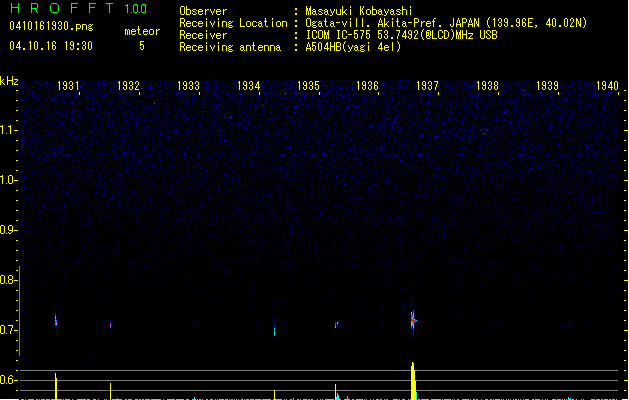This screenshot has width=629, height=400.
Task: Click the "Observer" field label
Action: pos(203,11)
